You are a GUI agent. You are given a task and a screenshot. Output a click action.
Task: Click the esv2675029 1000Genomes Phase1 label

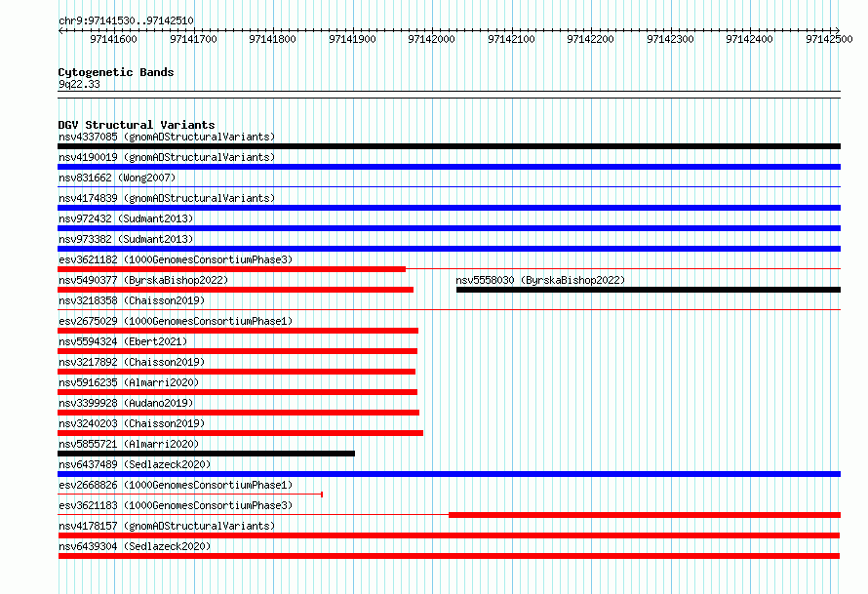click(176, 321)
